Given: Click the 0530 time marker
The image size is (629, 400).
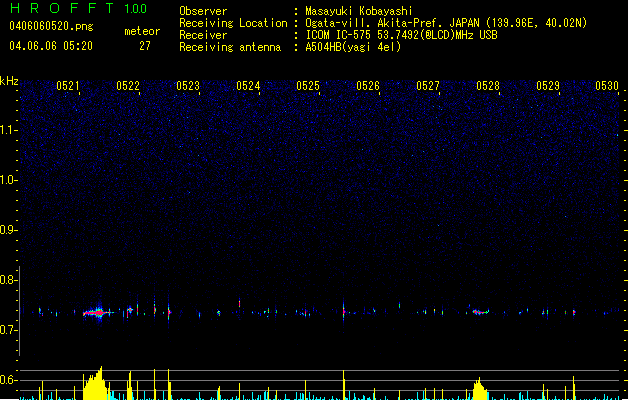Looking at the screenshot, I should [607, 86].
